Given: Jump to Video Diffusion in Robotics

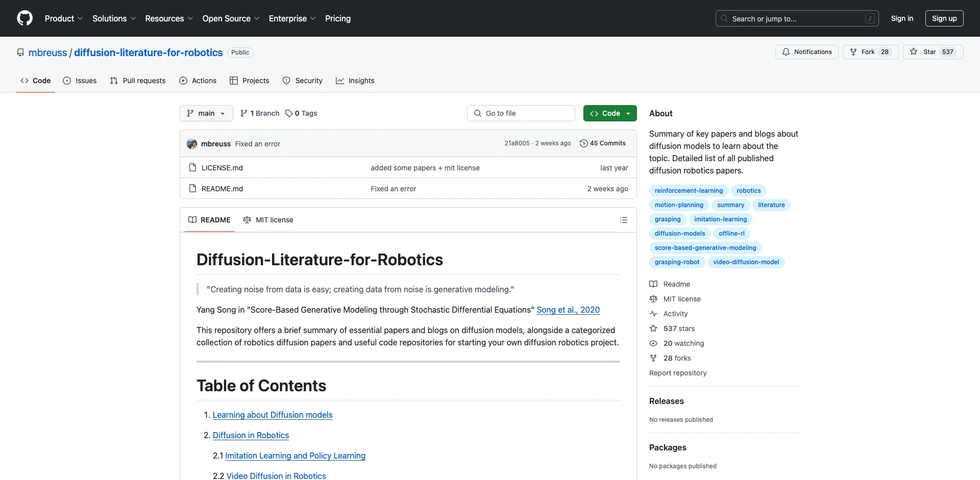Looking at the screenshot, I should (x=276, y=475).
